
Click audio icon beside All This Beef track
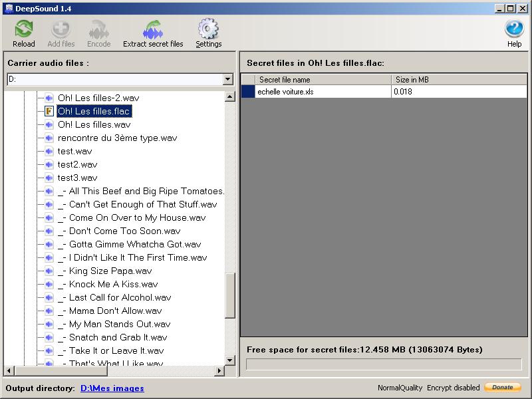point(49,191)
